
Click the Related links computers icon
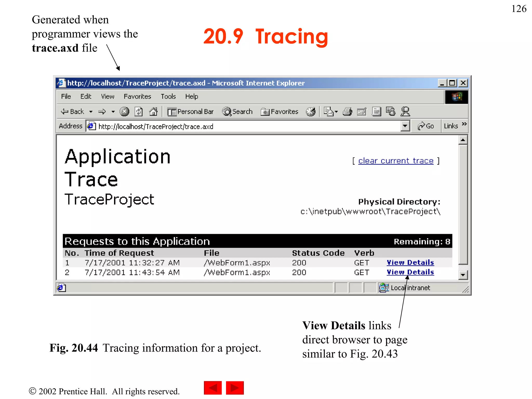(x=391, y=112)
